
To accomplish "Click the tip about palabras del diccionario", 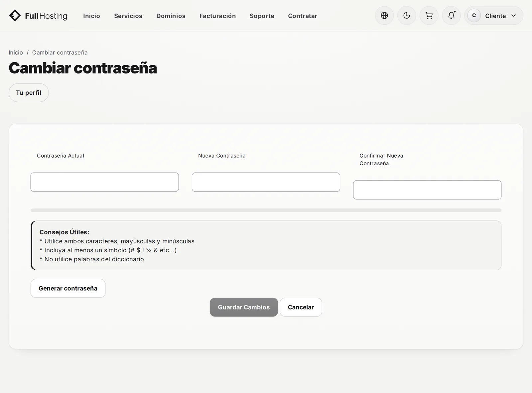I will 92,259.
